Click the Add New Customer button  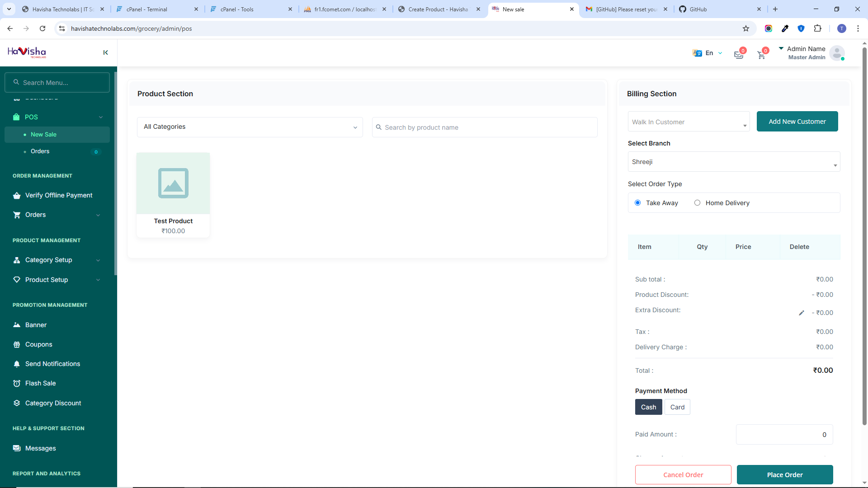(797, 122)
